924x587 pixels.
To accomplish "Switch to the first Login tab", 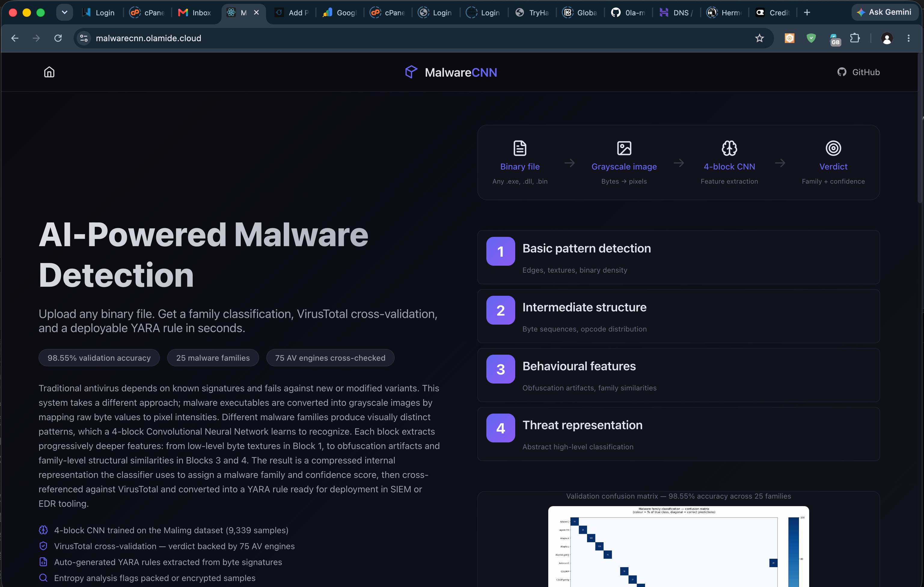I will point(99,12).
